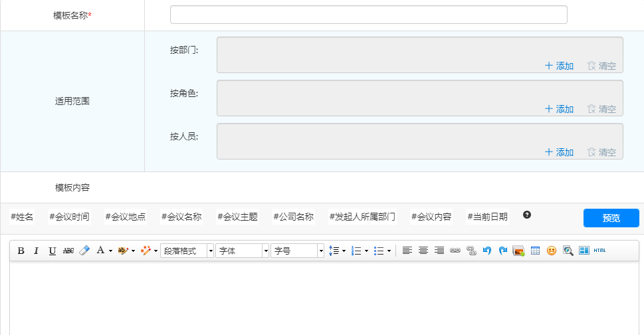Click the 预览 preview button
The width and height of the screenshot is (644, 335).
(611, 218)
